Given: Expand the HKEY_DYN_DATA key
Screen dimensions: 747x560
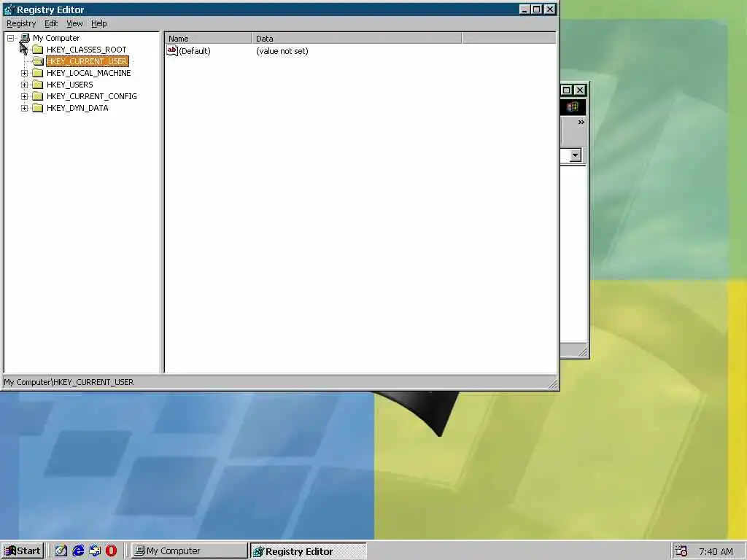Looking at the screenshot, I should click(24, 108).
